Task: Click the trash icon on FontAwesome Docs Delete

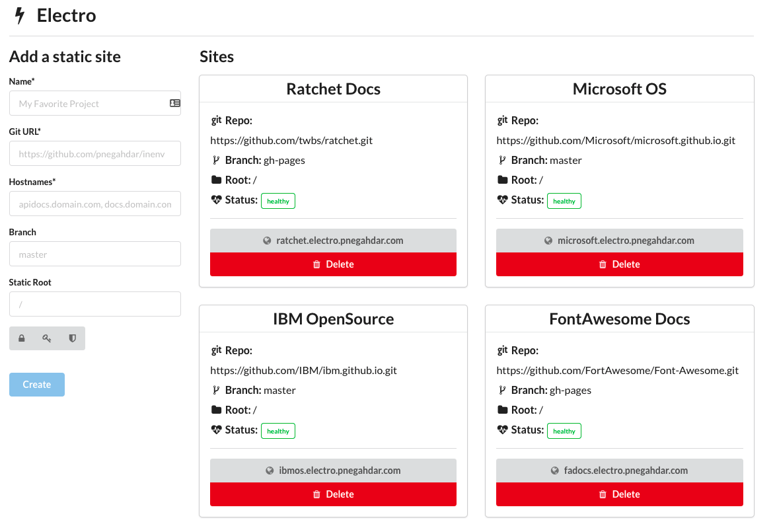Action: pyautogui.click(x=603, y=494)
